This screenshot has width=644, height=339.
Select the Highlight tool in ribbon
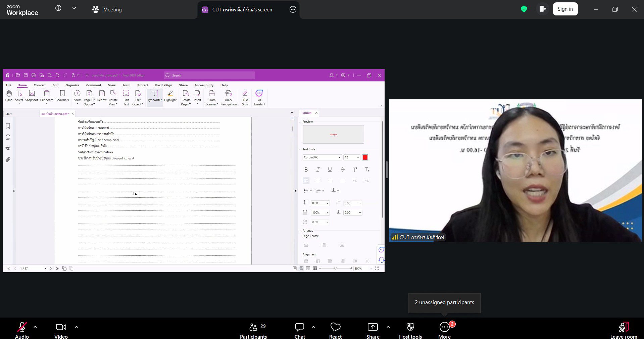[170, 96]
